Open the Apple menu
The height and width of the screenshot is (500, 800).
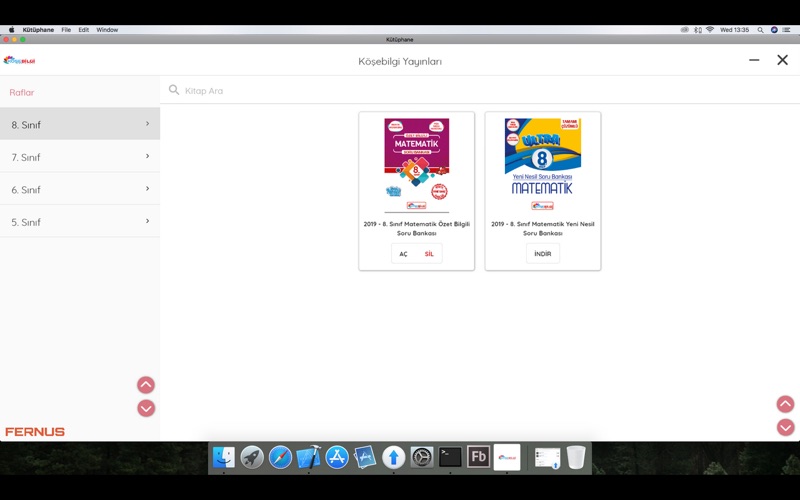(x=11, y=30)
